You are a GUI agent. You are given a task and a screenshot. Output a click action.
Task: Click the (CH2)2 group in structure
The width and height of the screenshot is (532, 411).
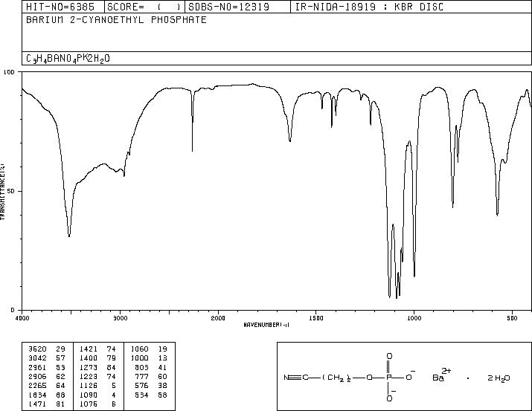pyautogui.click(x=336, y=378)
